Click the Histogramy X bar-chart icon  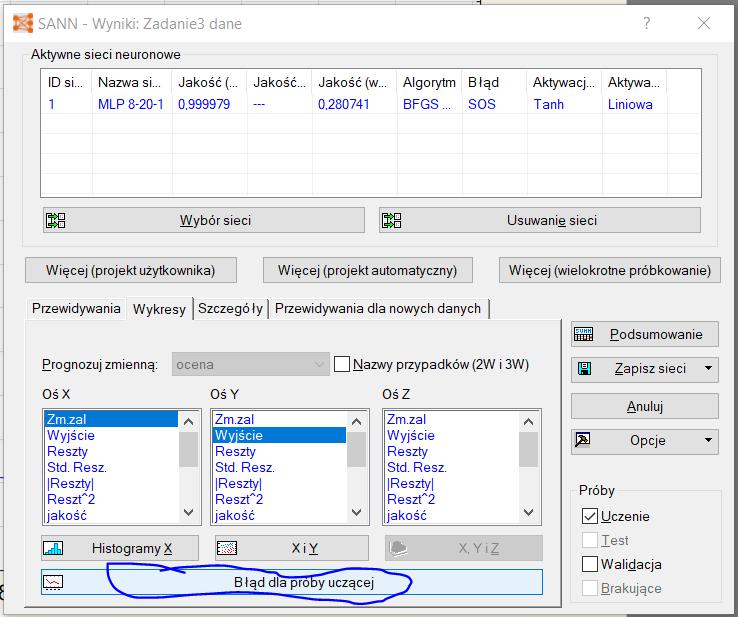coord(53,548)
